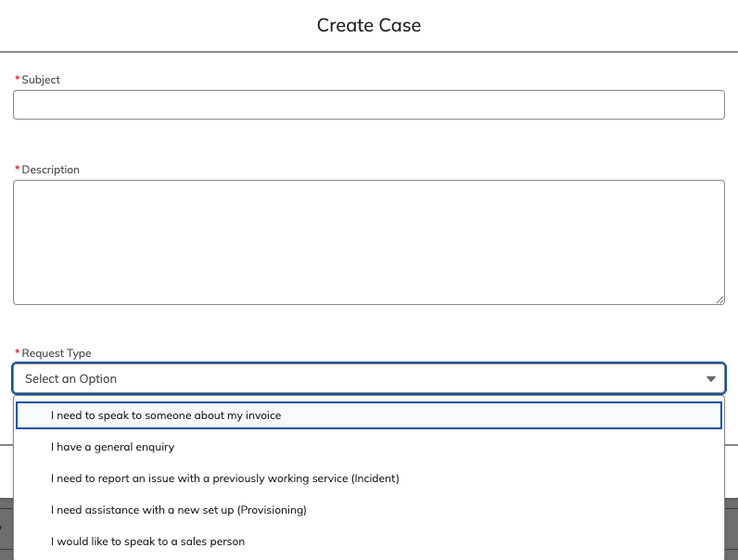
Task: Click the Subject field label
Action: pyautogui.click(x=41, y=80)
